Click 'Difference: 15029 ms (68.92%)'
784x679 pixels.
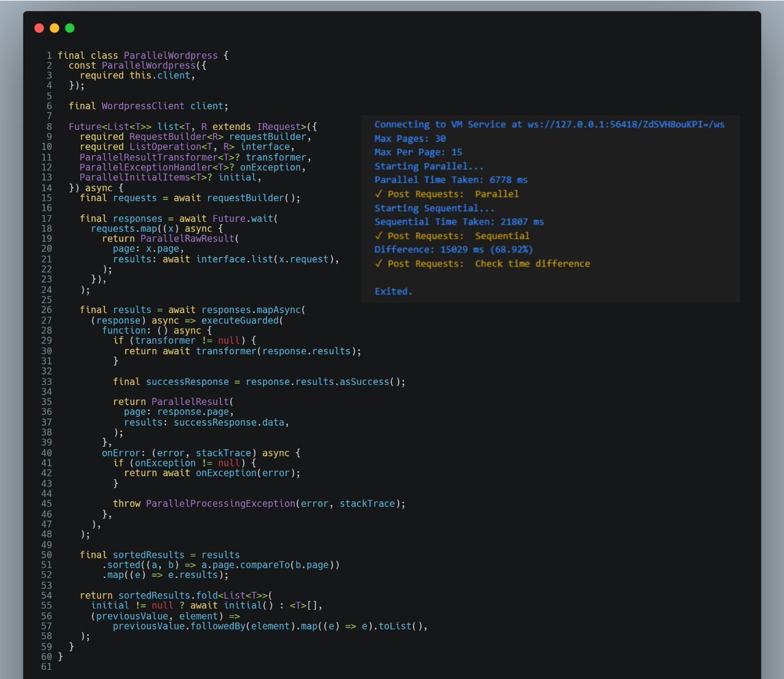coord(453,250)
